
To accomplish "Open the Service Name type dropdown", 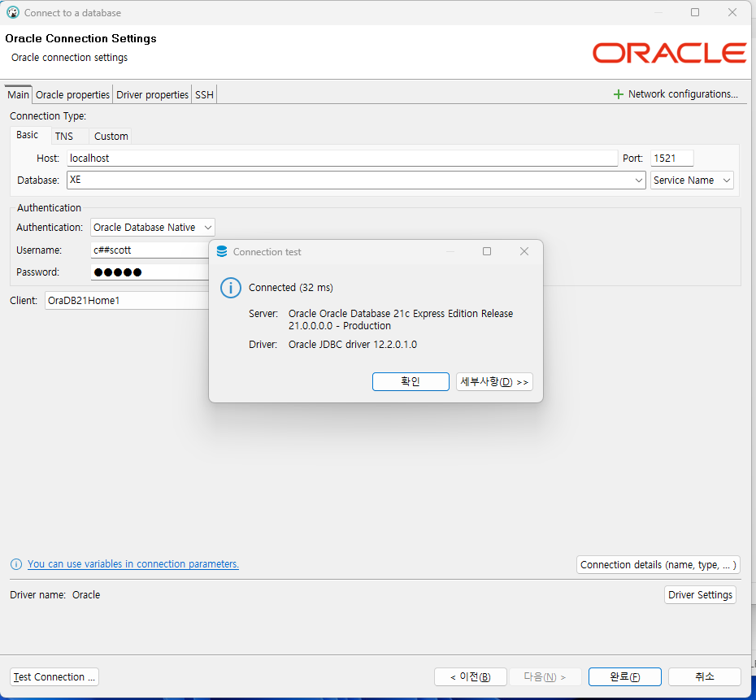I will tap(692, 180).
